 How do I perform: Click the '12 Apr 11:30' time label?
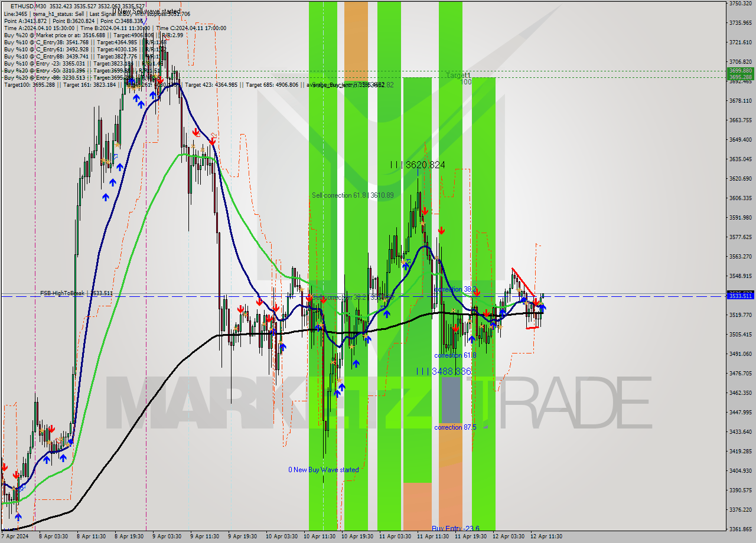coord(546,537)
